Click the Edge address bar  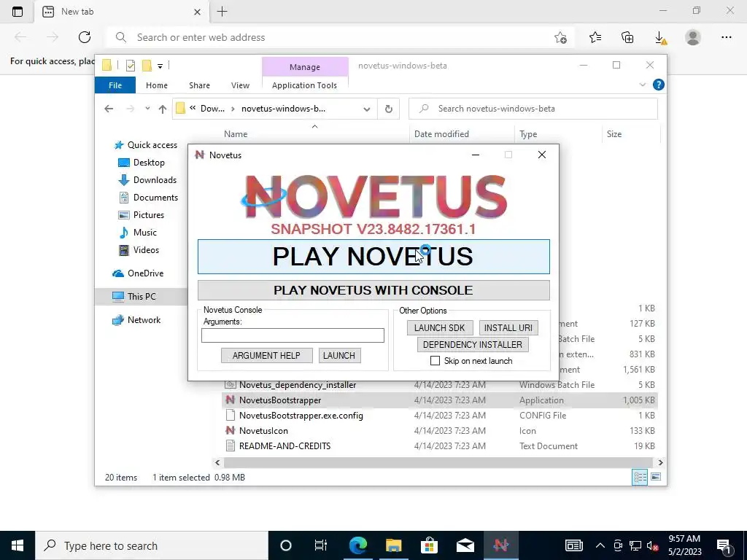(333, 37)
